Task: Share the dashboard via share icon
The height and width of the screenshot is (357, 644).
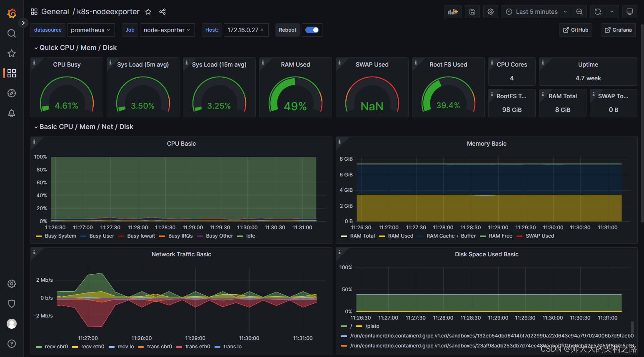Action: pyautogui.click(x=162, y=12)
